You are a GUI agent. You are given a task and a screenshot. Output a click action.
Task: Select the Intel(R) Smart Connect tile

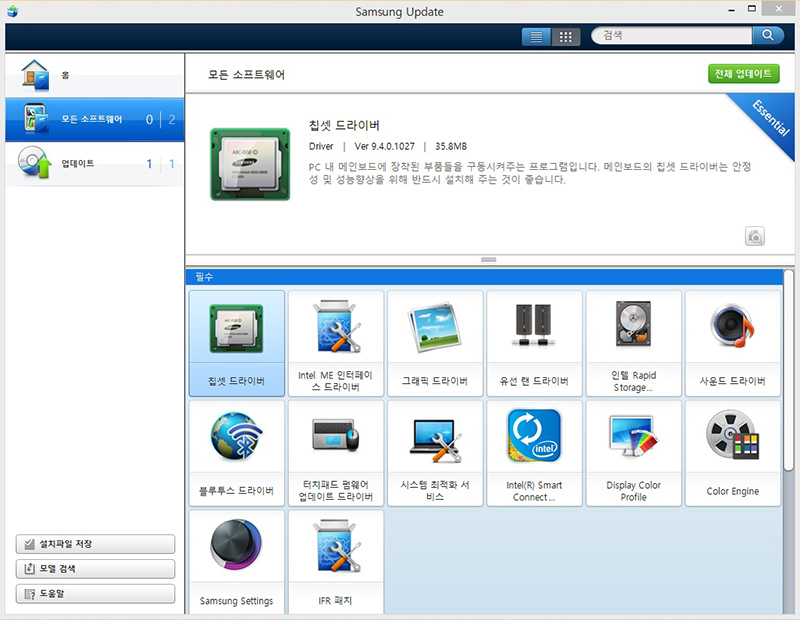coord(534,453)
